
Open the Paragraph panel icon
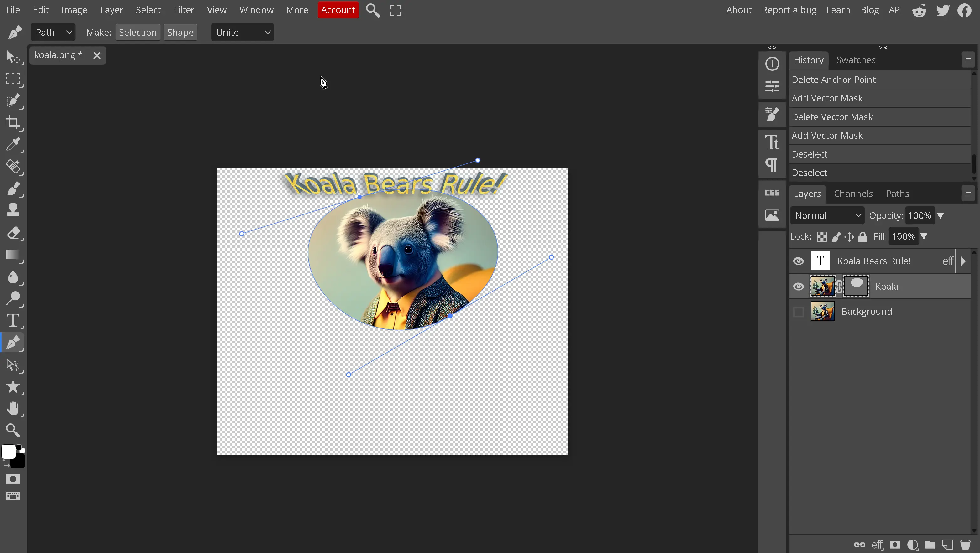[772, 165]
